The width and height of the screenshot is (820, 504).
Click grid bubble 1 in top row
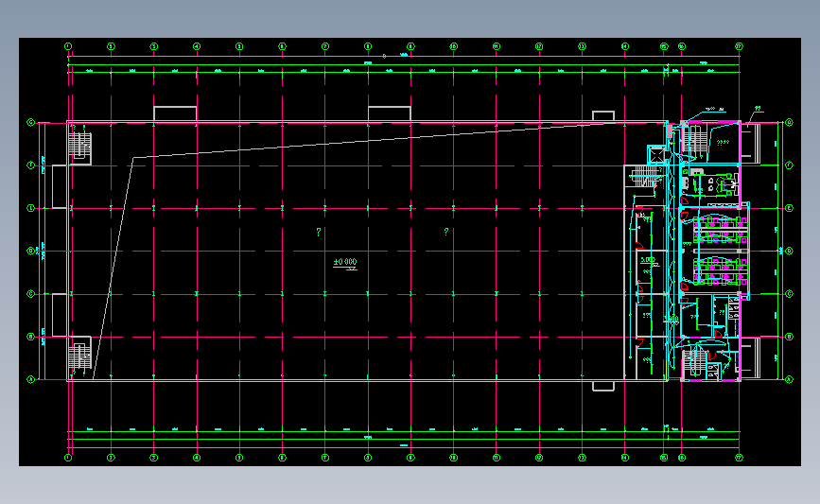tap(68, 46)
